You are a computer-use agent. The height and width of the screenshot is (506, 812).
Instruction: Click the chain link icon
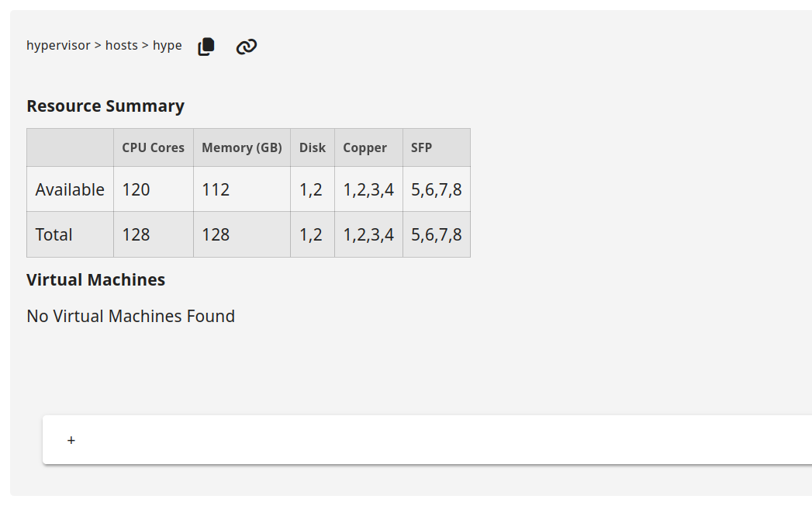pos(246,47)
